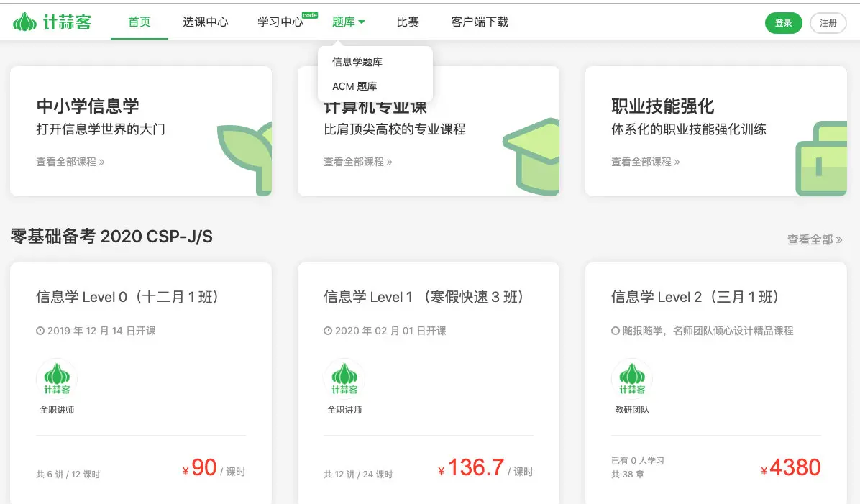The width and height of the screenshot is (860, 504).
Task: Click the leaf icon on 中小学信息学 card
Action: pyautogui.click(x=244, y=158)
